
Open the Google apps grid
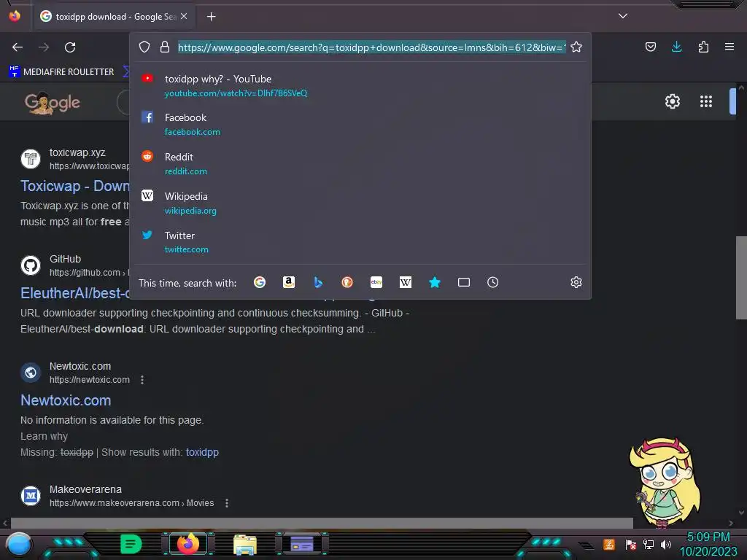705,101
